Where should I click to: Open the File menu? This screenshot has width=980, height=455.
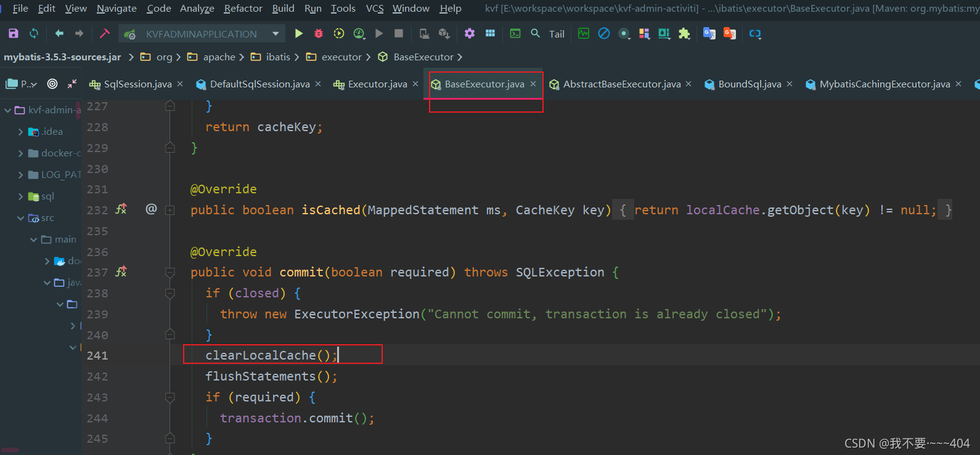[x=20, y=9]
